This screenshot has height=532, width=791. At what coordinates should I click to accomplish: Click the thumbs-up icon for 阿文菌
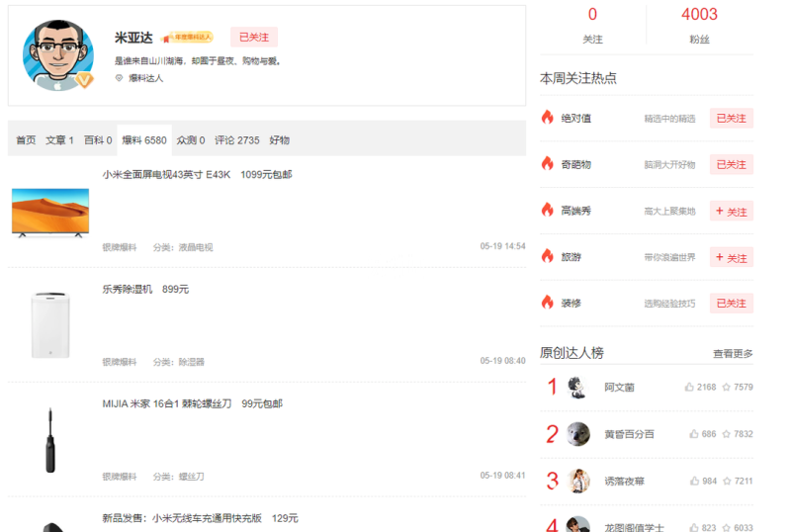point(689,388)
